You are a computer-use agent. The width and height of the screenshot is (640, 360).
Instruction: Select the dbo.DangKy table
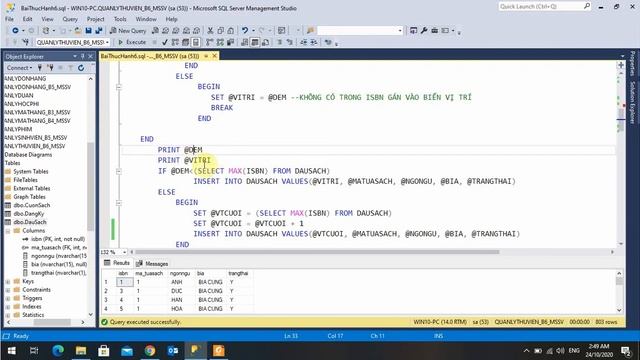[x=29, y=214]
